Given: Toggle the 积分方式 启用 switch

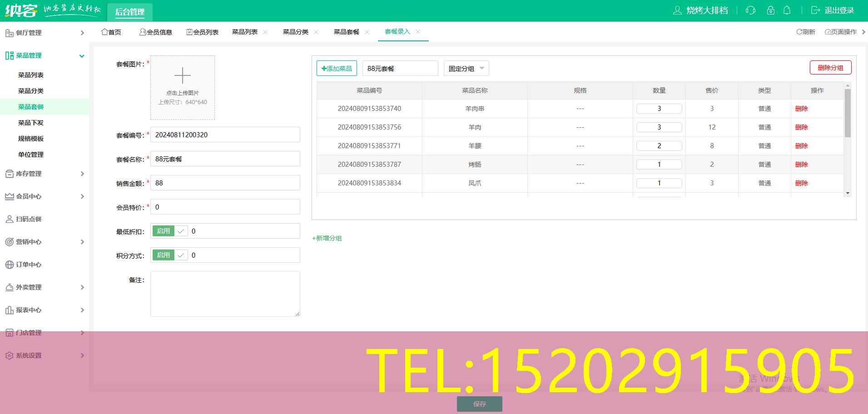Looking at the screenshot, I should (169, 255).
